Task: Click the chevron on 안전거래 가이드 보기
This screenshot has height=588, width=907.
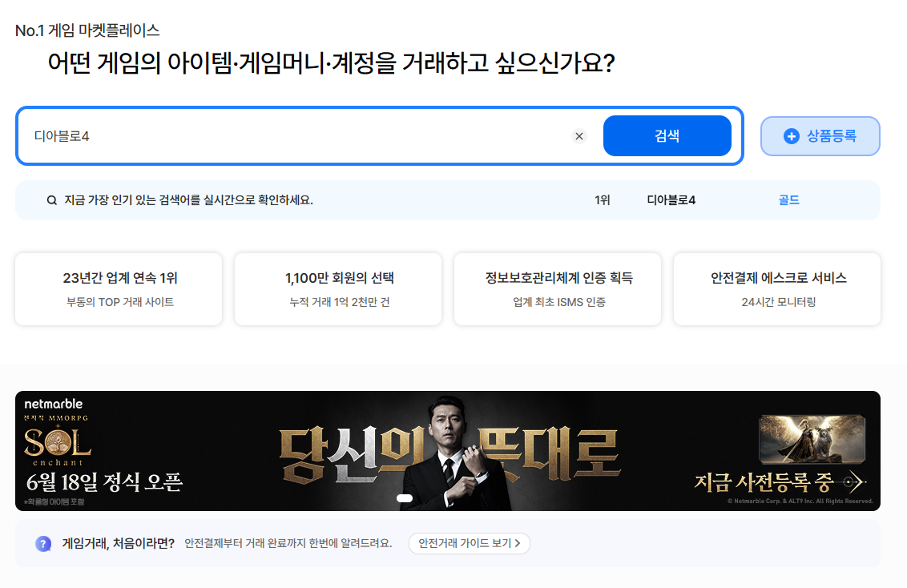Action: click(x=518, y=543)
